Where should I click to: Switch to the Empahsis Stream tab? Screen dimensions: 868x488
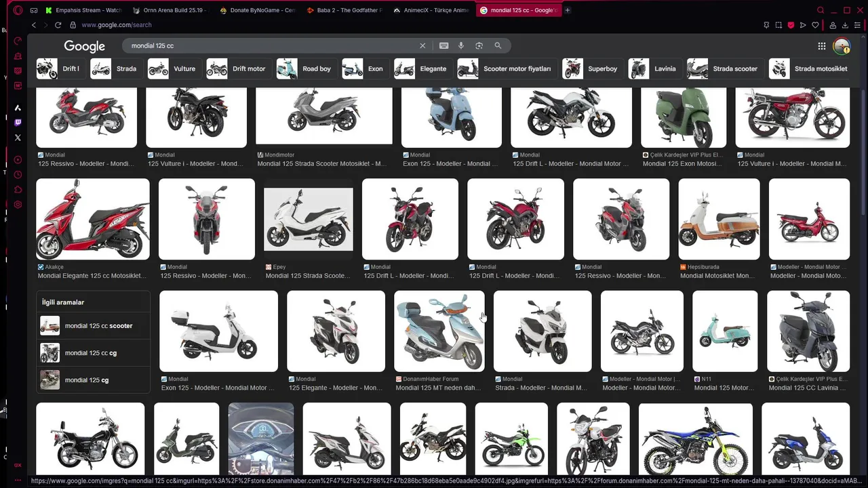click(83, 10)
